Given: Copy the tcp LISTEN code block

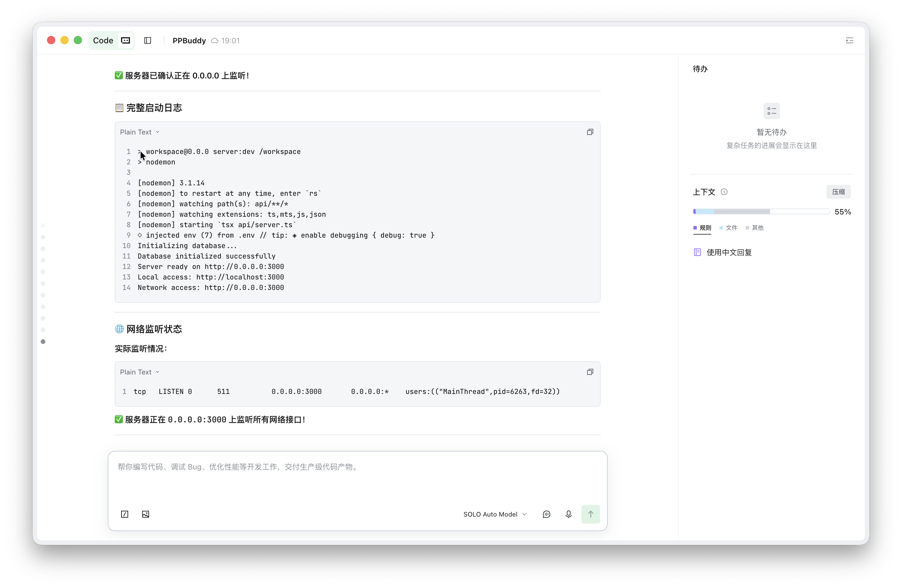Looking at the screenshot, I should click(590, 372).
